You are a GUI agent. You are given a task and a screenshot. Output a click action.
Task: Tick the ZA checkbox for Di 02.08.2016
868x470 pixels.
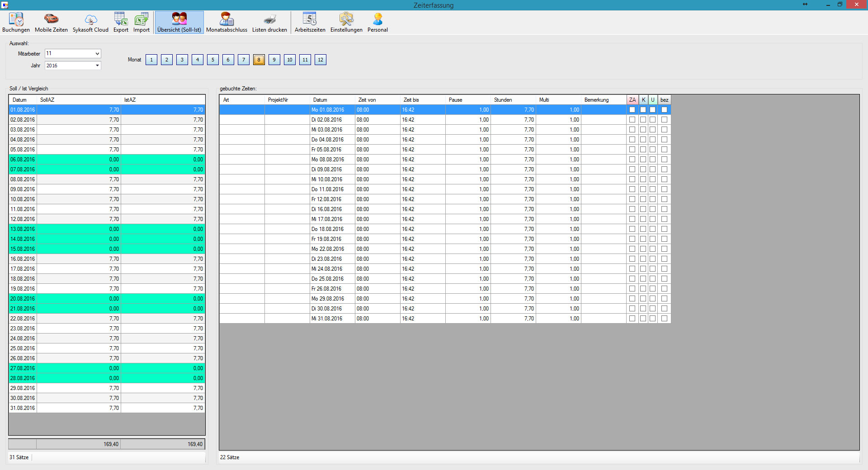tap(632, 120)
